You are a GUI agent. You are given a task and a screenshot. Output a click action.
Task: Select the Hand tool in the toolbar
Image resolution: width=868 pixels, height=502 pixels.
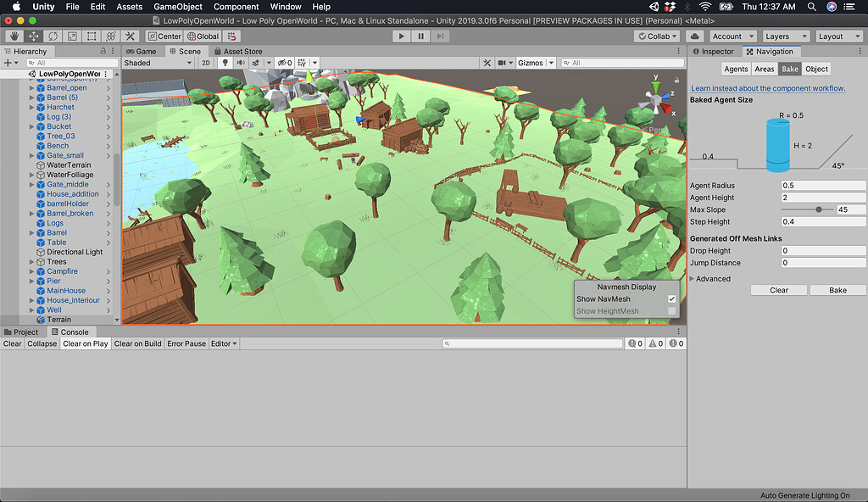pyautogui.click(x=12, y=36)
